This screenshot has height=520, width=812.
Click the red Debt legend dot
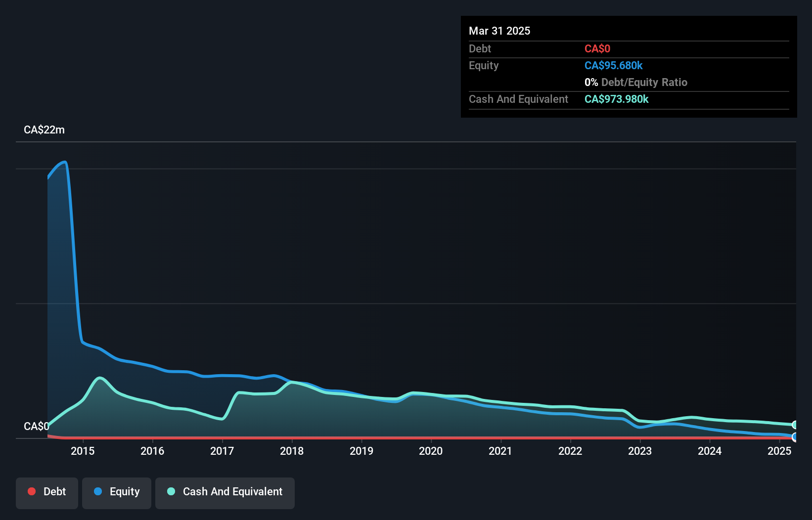[x=32, y=491]
